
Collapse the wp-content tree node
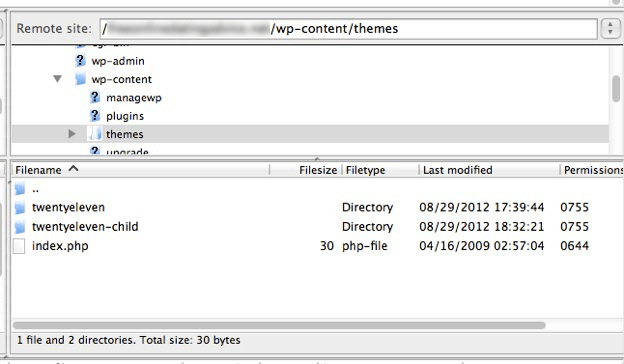(x=58, y=79)
